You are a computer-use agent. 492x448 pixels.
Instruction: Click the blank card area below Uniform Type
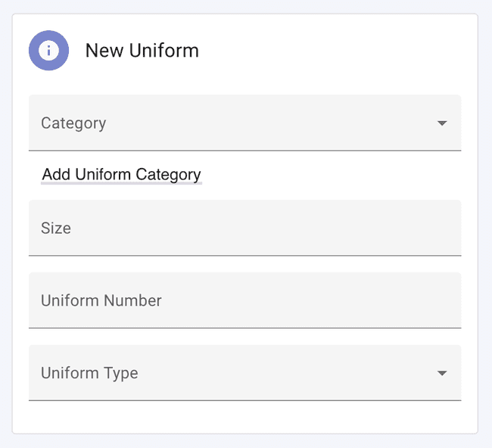tap(244, 417)
